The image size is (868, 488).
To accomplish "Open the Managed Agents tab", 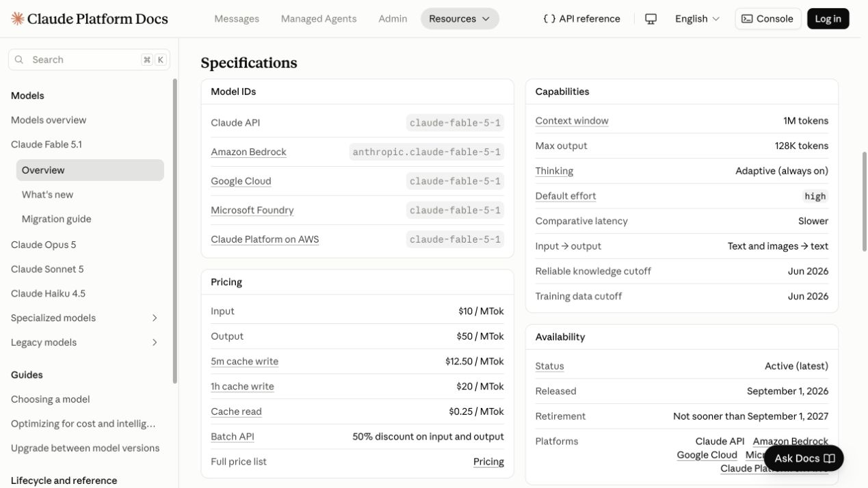I will (x=319, y=18).
